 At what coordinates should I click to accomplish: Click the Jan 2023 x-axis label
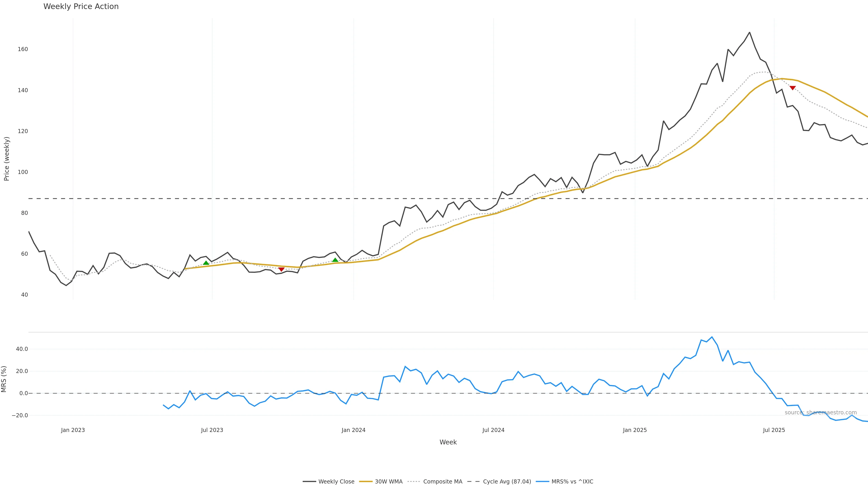point(73,430)
